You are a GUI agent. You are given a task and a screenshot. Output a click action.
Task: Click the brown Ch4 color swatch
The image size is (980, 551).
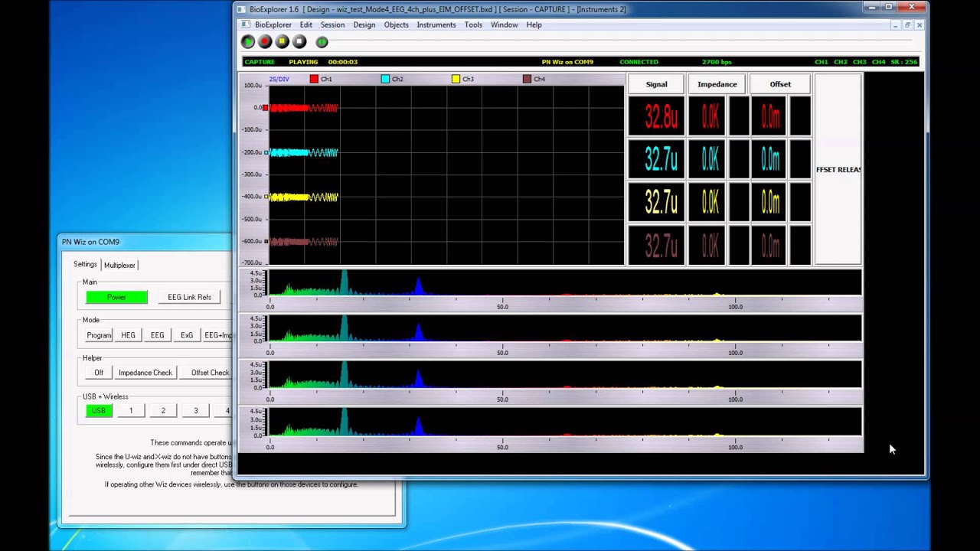pos(527,79)
